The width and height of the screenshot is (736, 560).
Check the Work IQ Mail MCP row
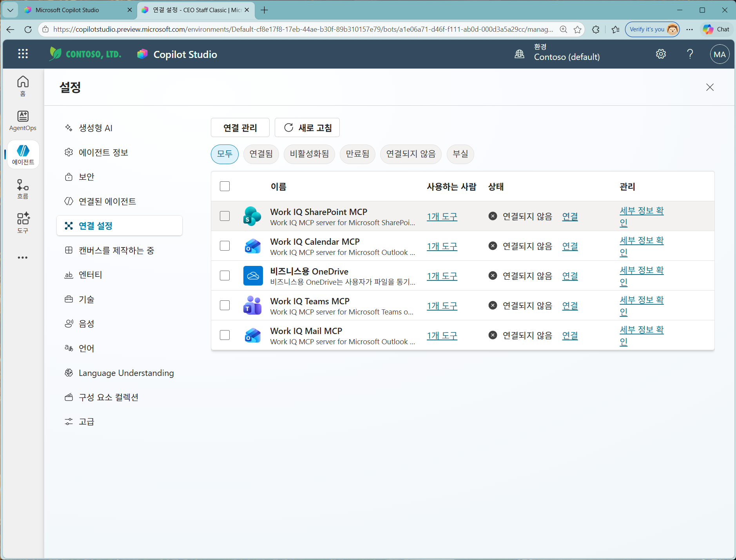coord(225,335)
